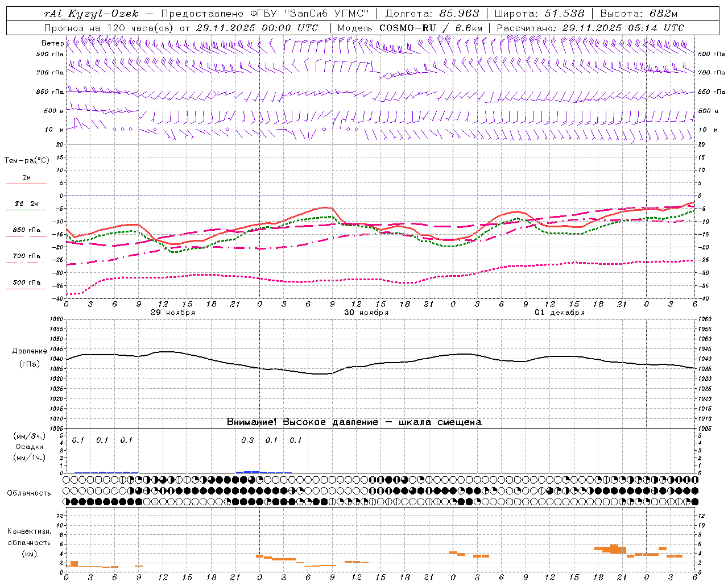The height and width of the screenshot is (582, 728).
Task: Click the station name rAl_Kyzyl-Ozek
Action: [x=92, y=14]
